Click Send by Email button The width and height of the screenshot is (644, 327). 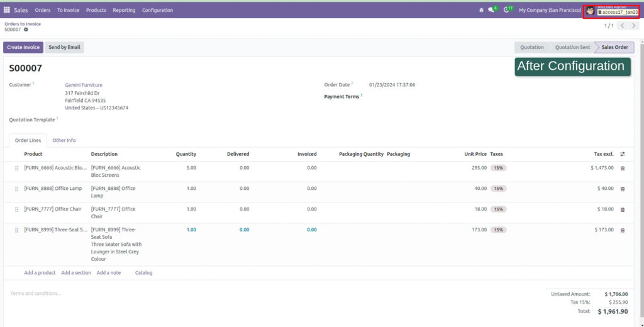tap(64, 47)
